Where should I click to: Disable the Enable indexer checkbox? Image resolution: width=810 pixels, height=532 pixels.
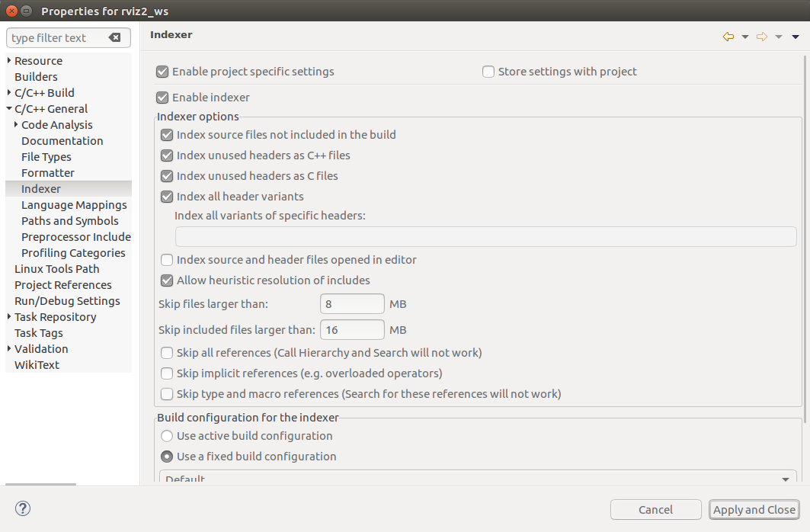point(162,98)
